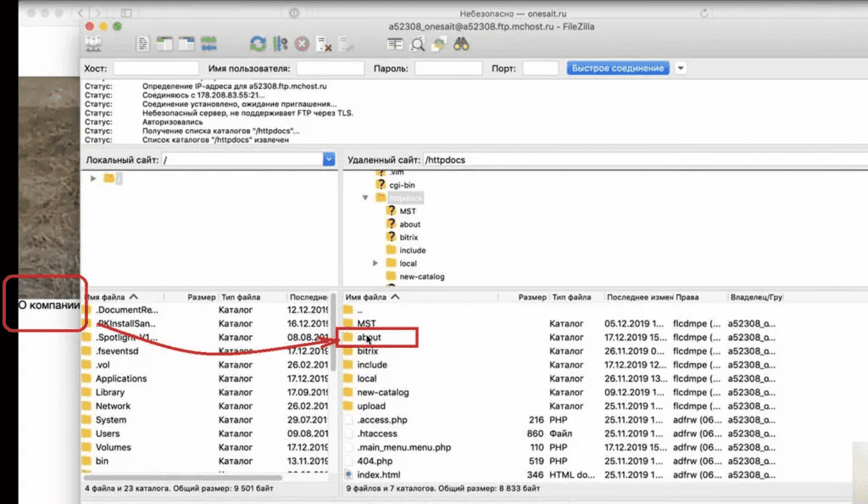Select new-catalog in the remote directory tree
The width and height of the screenshot is (868, 504).
pyautogui.click(x=422, y=277)
